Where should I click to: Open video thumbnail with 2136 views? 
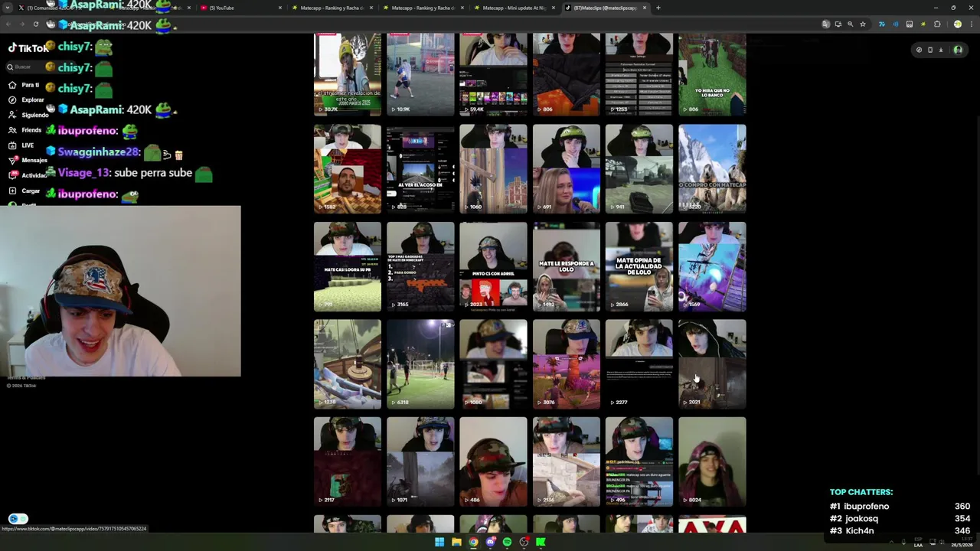(x=567, y=461)
